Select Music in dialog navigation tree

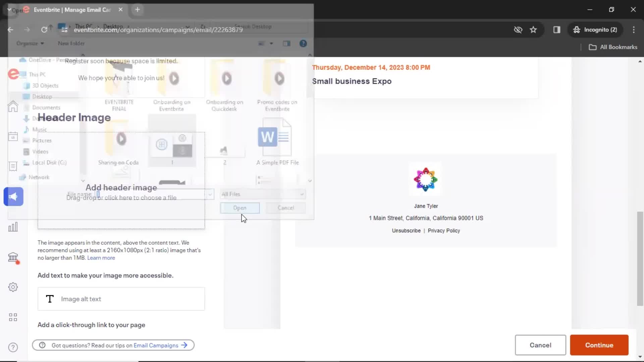click(35, 129)
